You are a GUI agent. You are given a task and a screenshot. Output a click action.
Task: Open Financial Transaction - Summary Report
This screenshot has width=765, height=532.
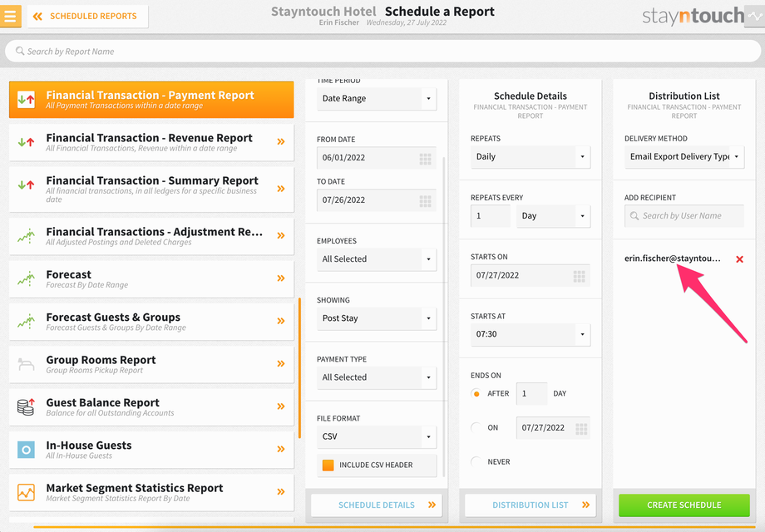(x=151, y=190)
